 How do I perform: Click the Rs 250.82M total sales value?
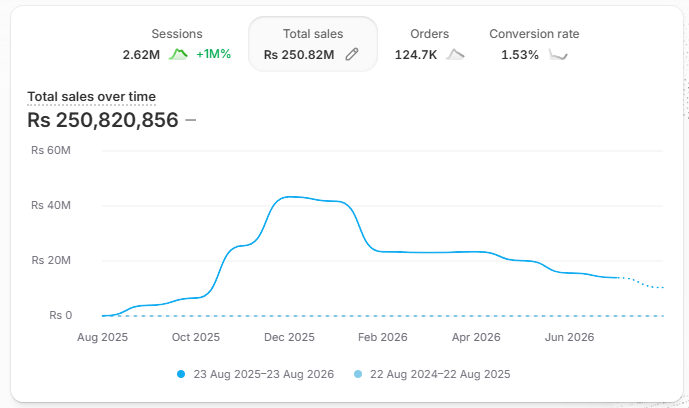click(x=299, y=54)
